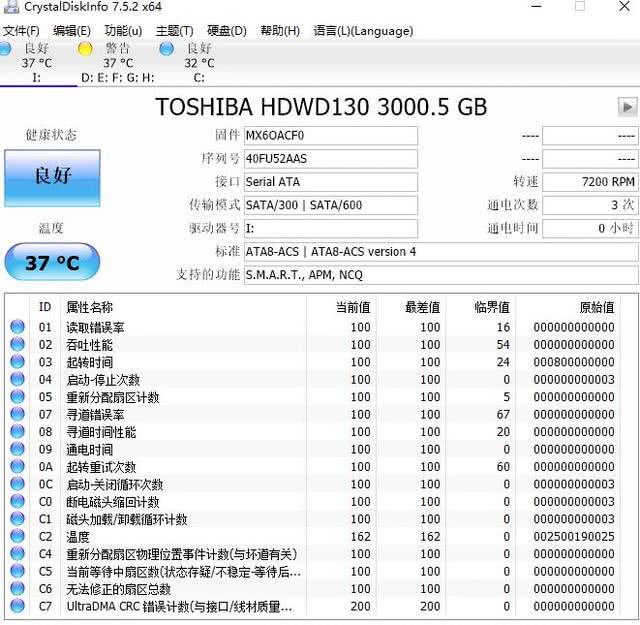Click status orb of row C4 重新分配扇区物理位置
This screenshot has width=640, height=625.
17,554
